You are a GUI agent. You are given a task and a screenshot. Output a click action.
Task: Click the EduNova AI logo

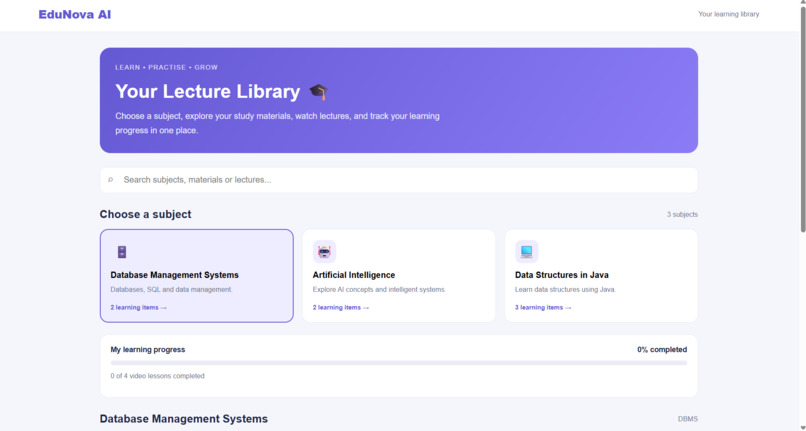pyautogui.click(x=75, y=14)
